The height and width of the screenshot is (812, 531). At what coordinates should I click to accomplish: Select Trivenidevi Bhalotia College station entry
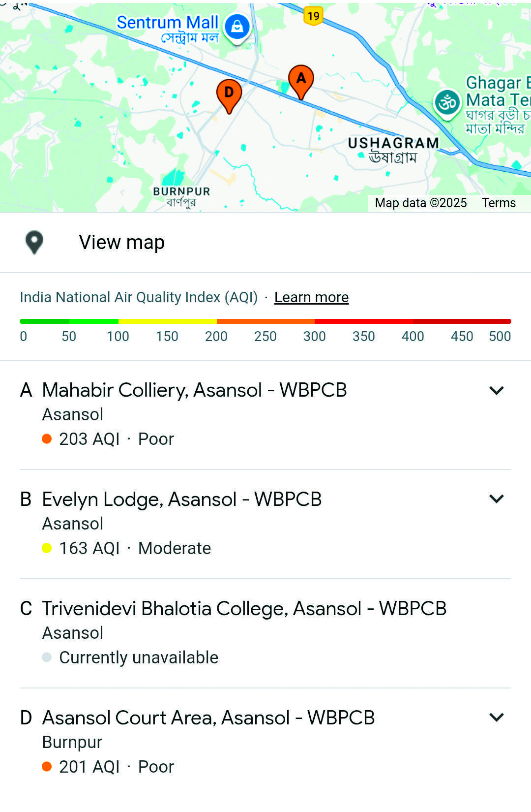tap(244, 609)
